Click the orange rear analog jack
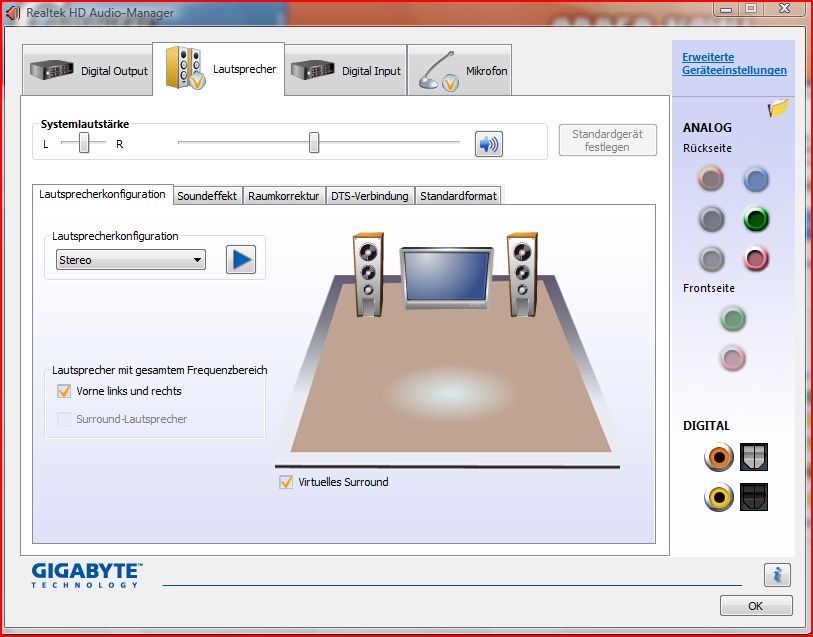This screenshot has height=637, width=813. 710,178
